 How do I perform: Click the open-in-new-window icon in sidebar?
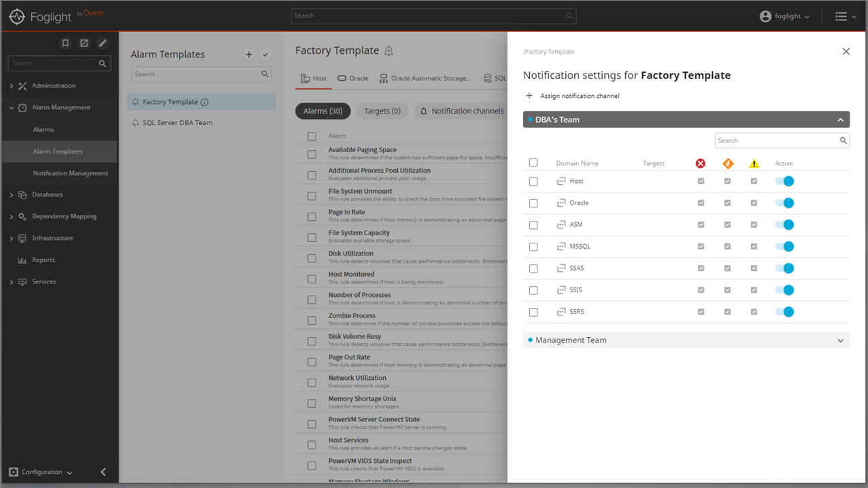point(84,43)
